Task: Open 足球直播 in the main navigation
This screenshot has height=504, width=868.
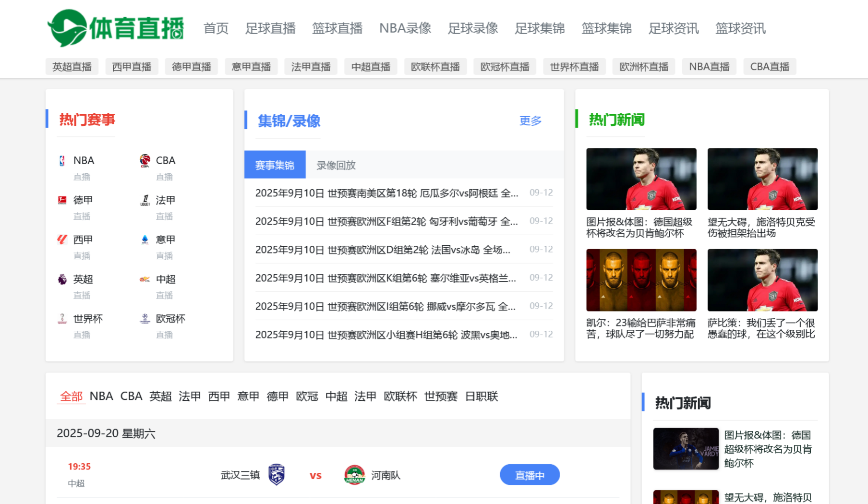Action: (270, 28)
